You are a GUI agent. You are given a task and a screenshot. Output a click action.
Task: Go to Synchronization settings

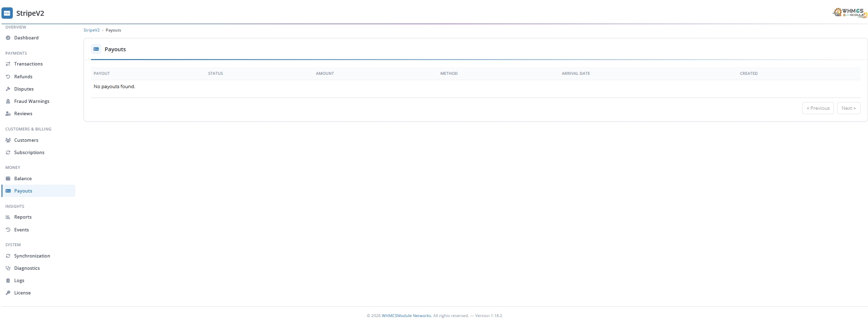tap(38, 256)
